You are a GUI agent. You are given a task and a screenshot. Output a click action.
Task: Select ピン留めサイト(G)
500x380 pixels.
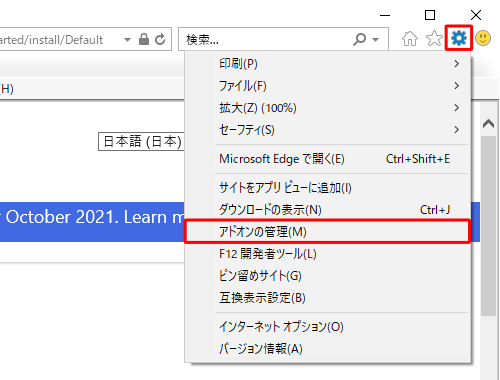pos(327,276)
